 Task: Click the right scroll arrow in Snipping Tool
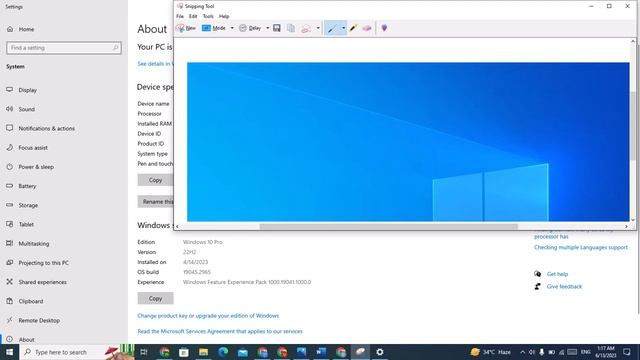pos(626,227)
